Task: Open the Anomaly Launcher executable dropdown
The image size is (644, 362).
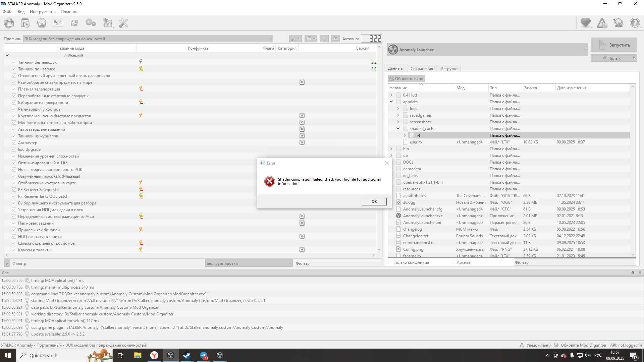Action: tap(488, 50)
